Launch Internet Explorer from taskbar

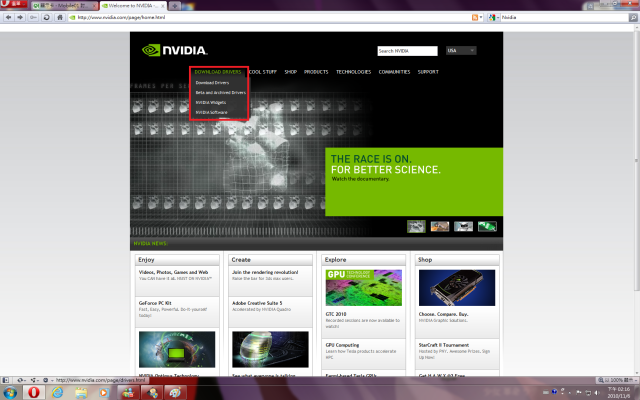click(58, 393)
